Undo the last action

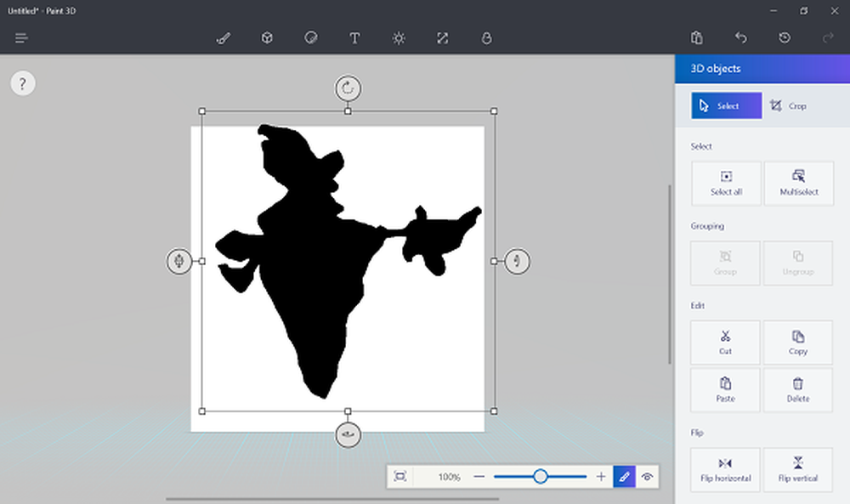[x=740, y=38]
